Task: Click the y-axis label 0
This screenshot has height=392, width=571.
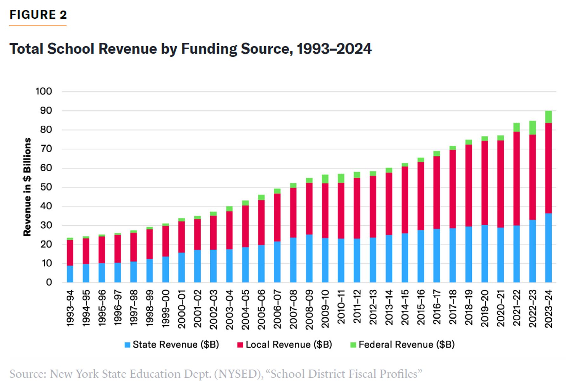Action: [x=49, y=282]
